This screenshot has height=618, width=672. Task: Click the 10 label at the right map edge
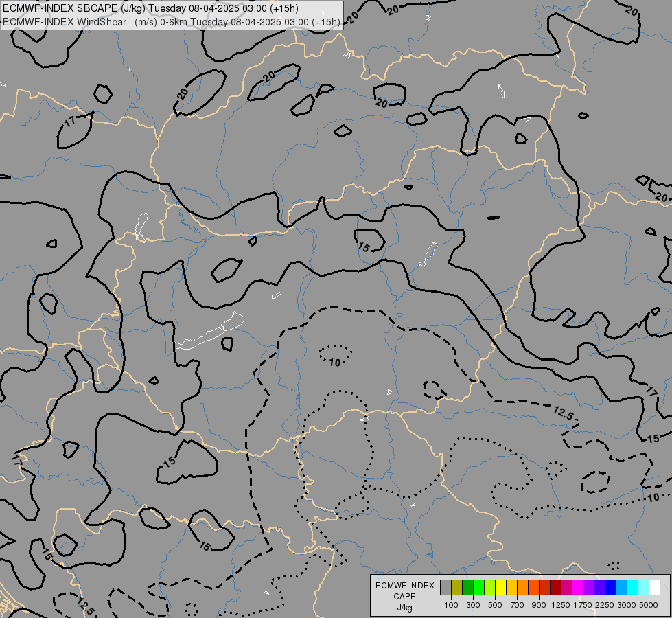tap(653, 497)
